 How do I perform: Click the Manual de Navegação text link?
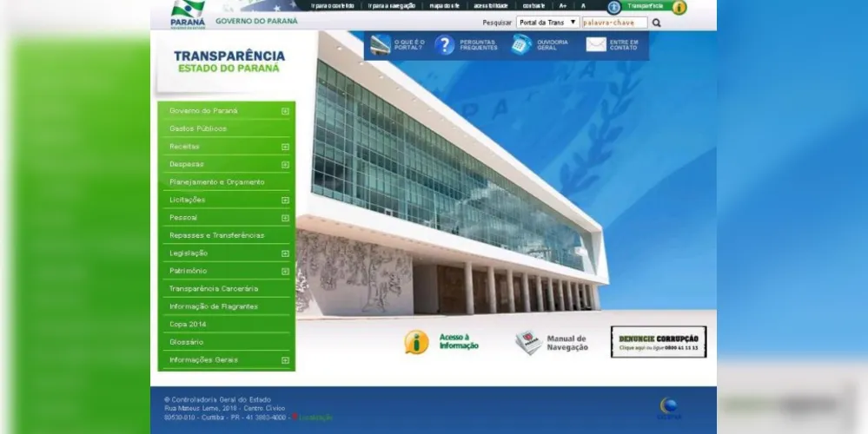[567, 343]
